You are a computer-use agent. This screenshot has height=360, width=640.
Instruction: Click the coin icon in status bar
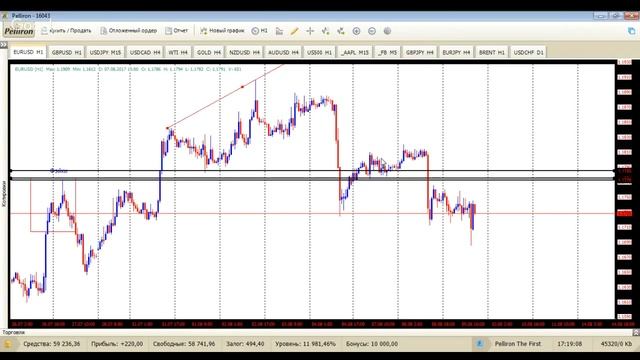pos(8,344)
